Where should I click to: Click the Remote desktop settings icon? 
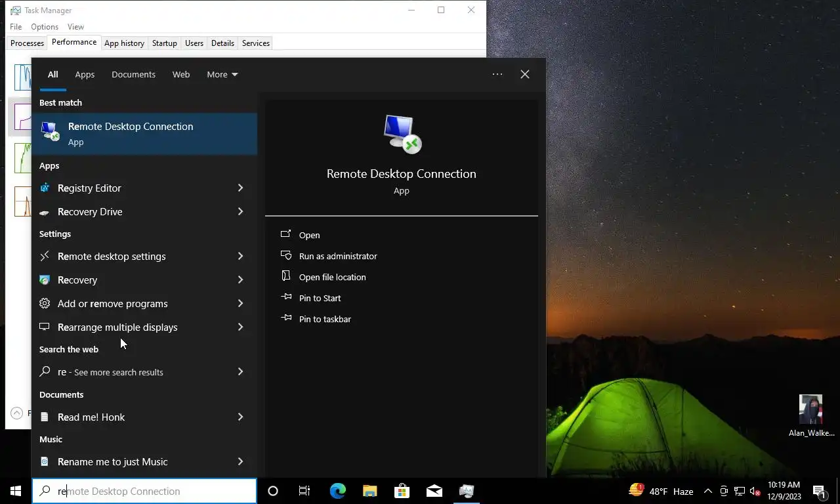[x=45, y=256]
